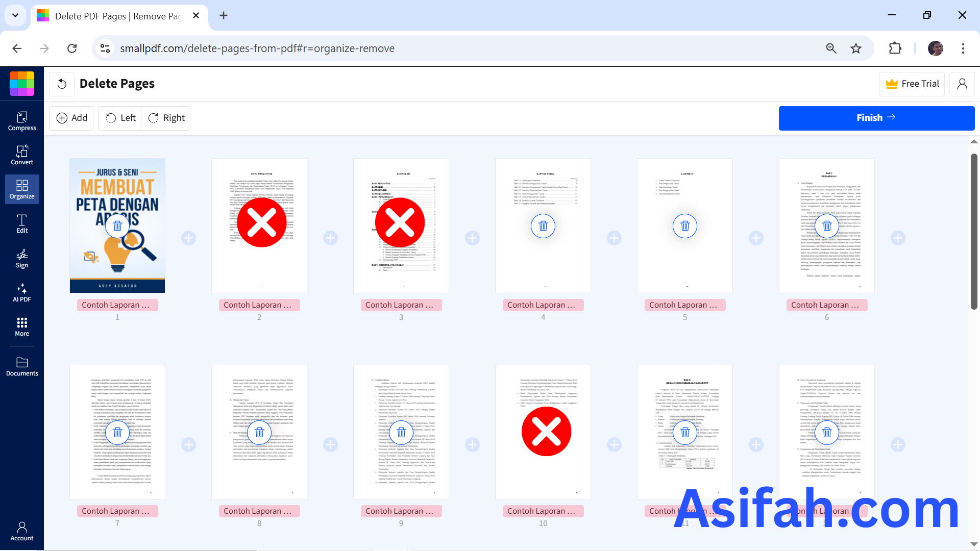Delete page 7 using its trash icon
The height and width of the screenshot is (551, 980).
(x=117, y=433)
